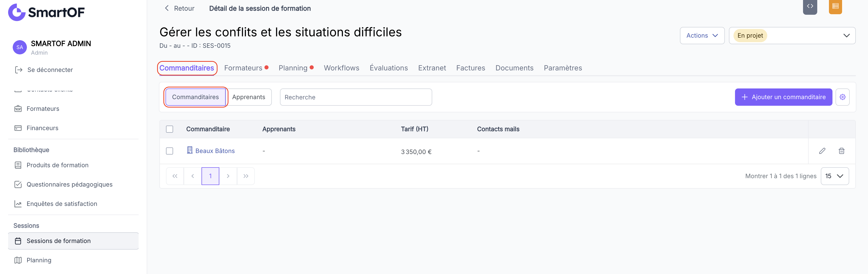This screenshot has height=274, width=868.
Task: Go to first page of the table
Action: pos(175,176)
